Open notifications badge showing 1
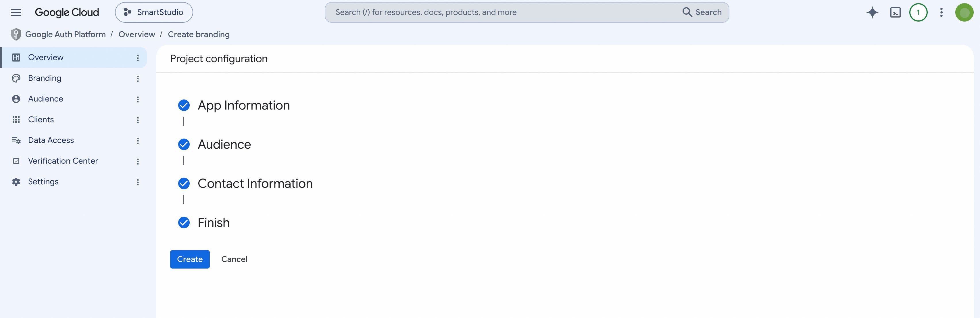The height and width of the screenshot is (318, 980). [918, 12]
